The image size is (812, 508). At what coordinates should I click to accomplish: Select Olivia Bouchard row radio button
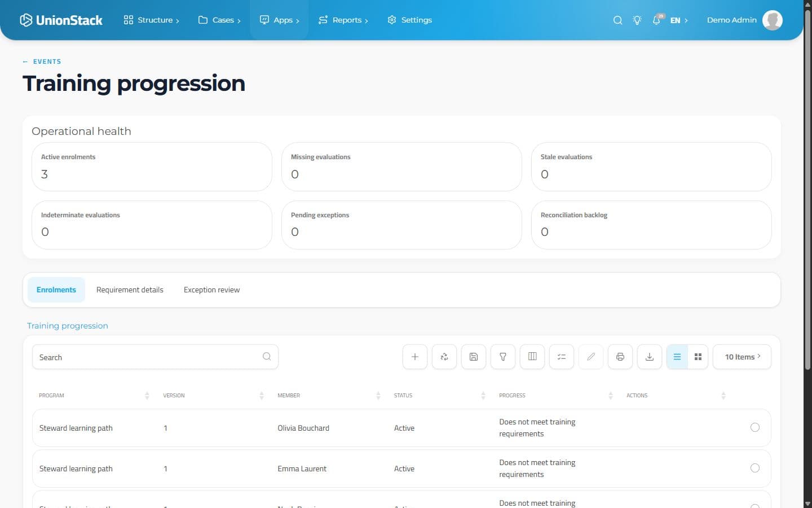tap(755, 427)
